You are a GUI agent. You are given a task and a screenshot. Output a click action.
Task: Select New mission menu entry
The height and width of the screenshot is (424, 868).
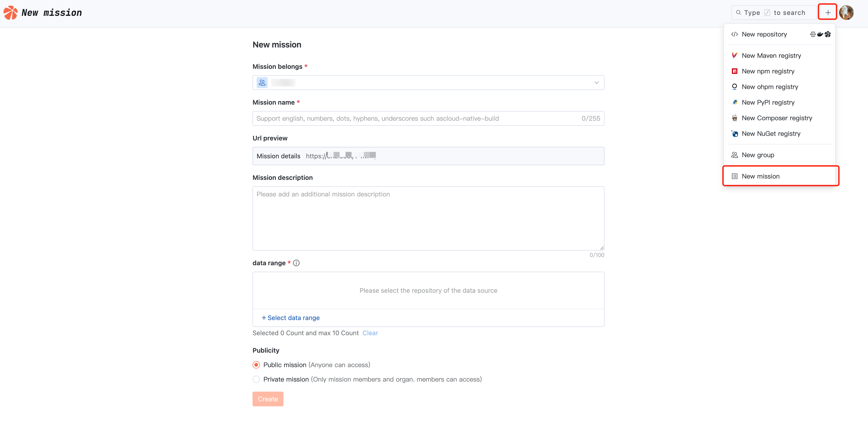761,176
